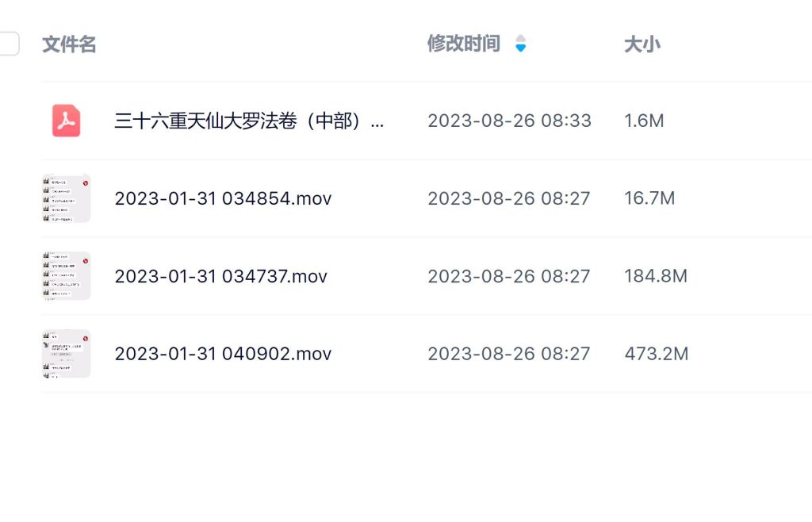This screenshot has width=812, height=522.
Task: Sort files by 文件名 column header
Action: tap(69, 44)
